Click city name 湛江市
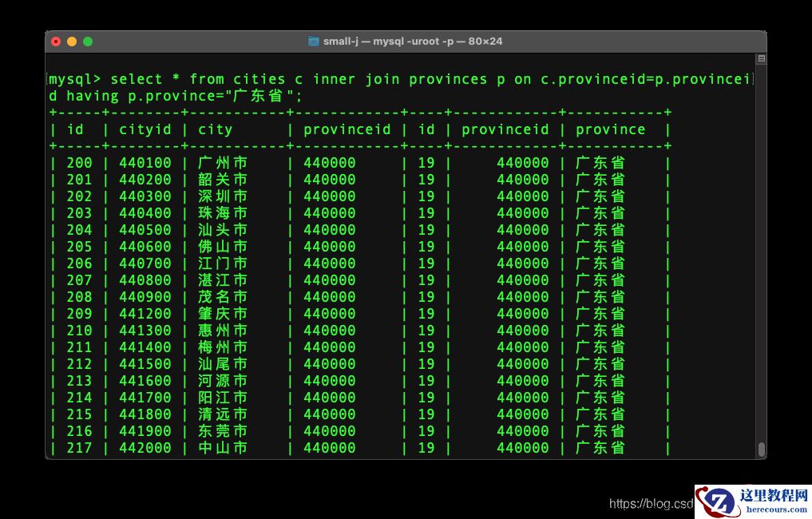This screenshot has height=519, width=812. 223,280
